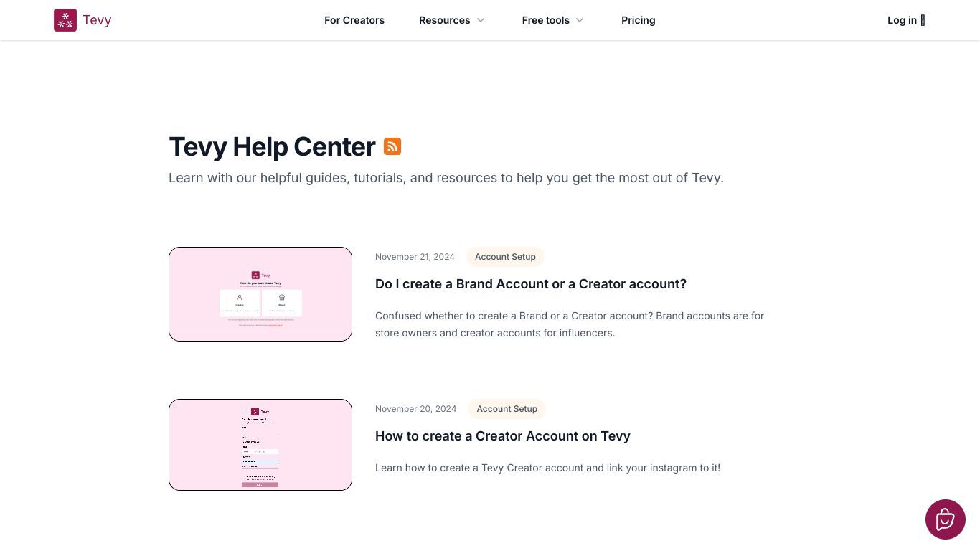980x551 pixels.
Task: Click the Log in link
Action: (902, 20)
